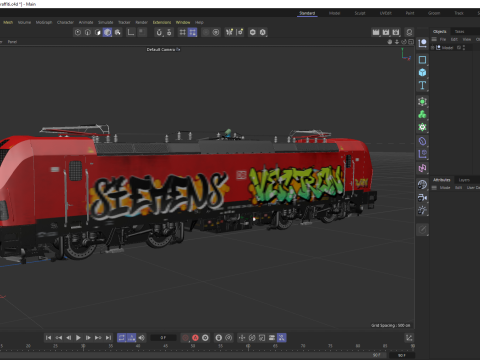
Task: Switch to the Layers tab
Action: pyautogui.click(x=464, y=180)
